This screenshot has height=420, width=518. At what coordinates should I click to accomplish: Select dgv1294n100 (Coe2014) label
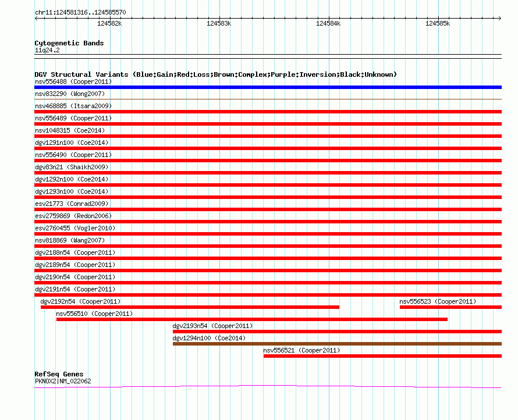point(209,338)
